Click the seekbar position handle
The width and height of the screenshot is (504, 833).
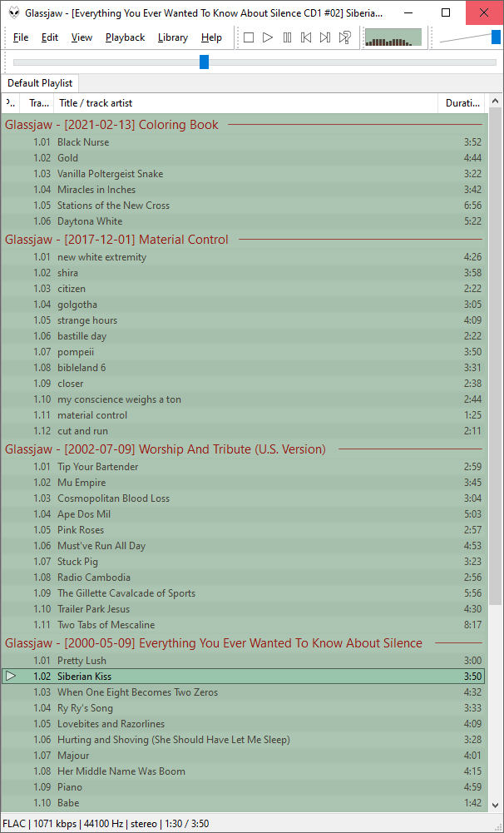[x=204, y=62]
